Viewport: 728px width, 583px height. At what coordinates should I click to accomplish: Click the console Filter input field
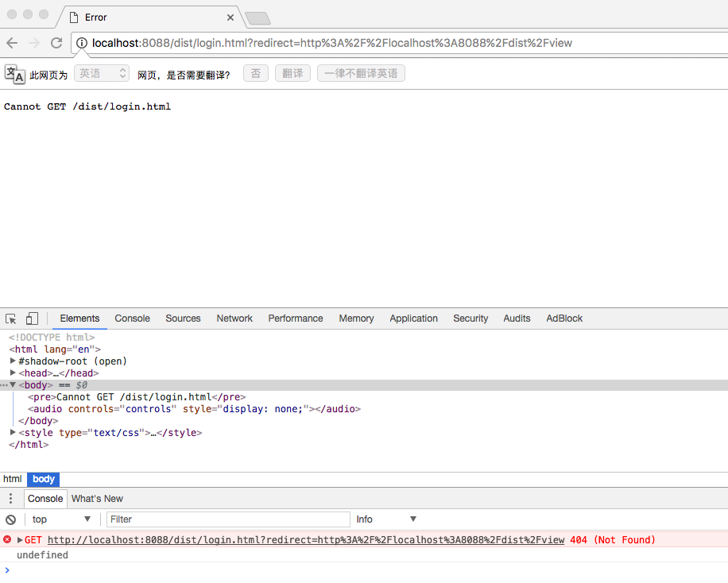pyautogui.click(x=228, y=519)
